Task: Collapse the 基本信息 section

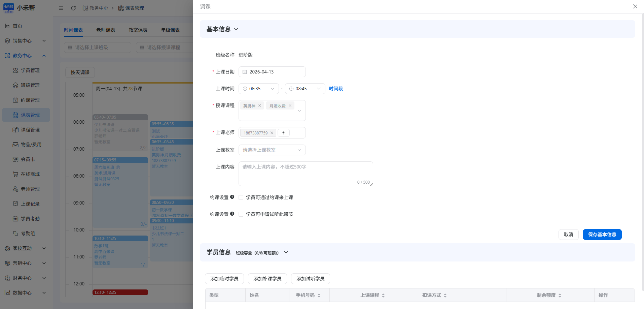Action: tap(236, 29)
